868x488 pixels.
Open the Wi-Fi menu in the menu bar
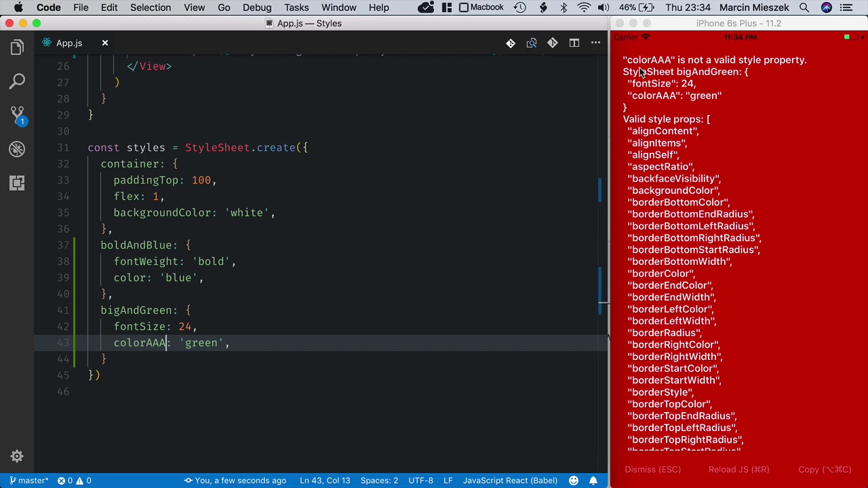point(584,7)
